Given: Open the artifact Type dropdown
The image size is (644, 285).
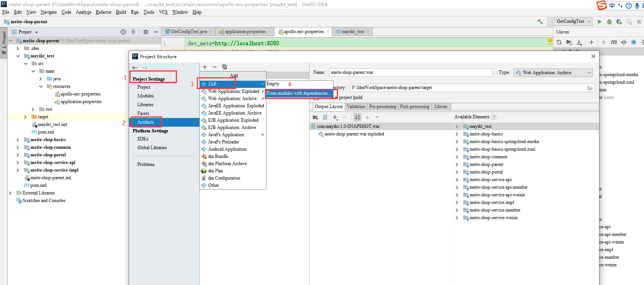Looking at the screenshot, I should tap(553, 73).
